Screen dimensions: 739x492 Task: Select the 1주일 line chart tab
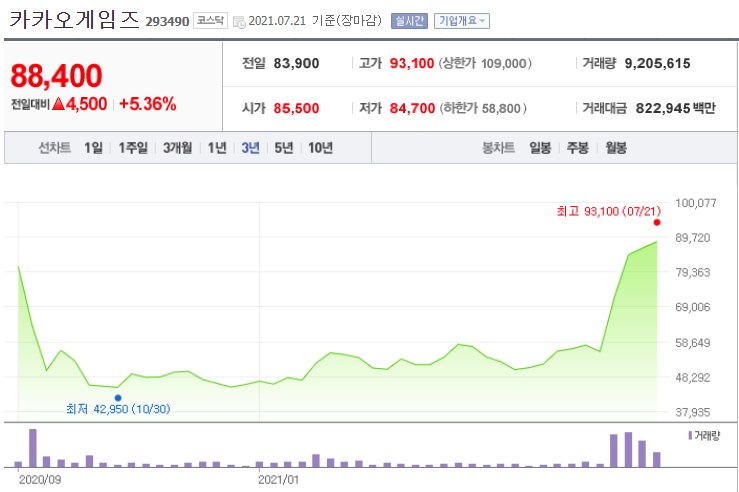coord(133,148)
